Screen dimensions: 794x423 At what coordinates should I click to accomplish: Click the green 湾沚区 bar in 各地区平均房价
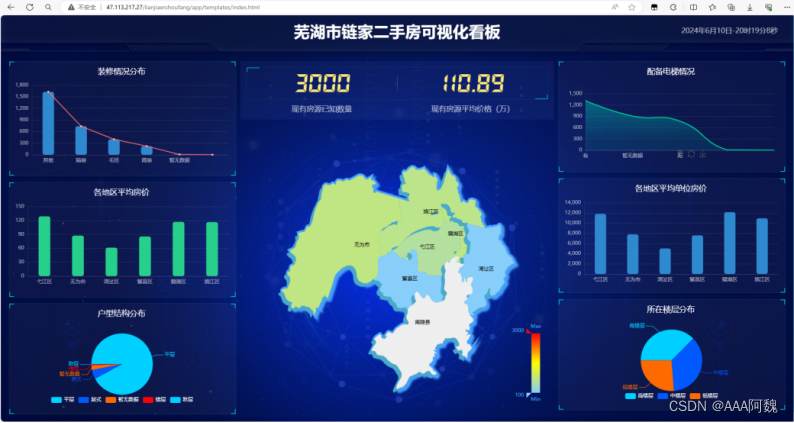(111, 262)
